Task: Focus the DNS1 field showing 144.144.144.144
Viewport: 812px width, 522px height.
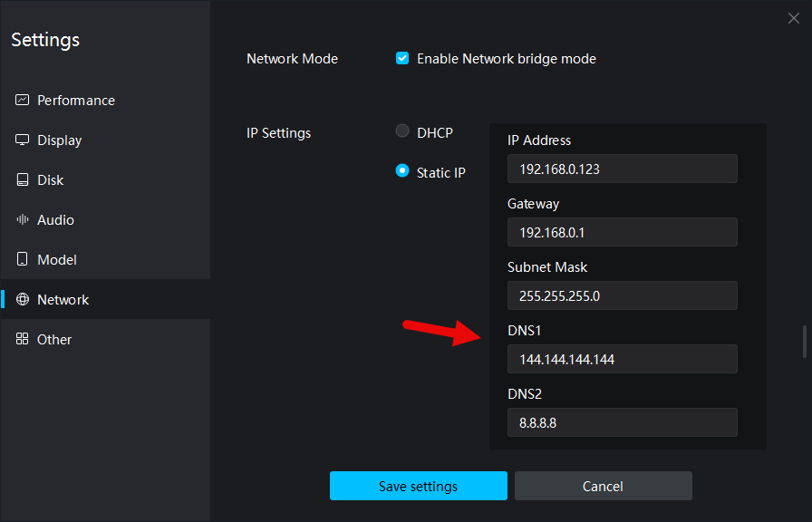Action: (622, 359)
